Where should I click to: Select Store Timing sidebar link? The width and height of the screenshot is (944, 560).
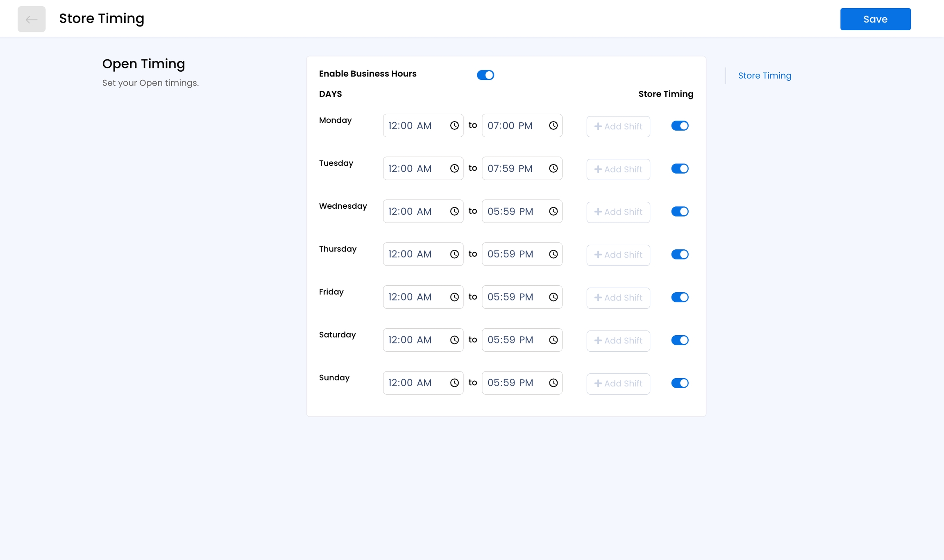click(x=765, y=76)
